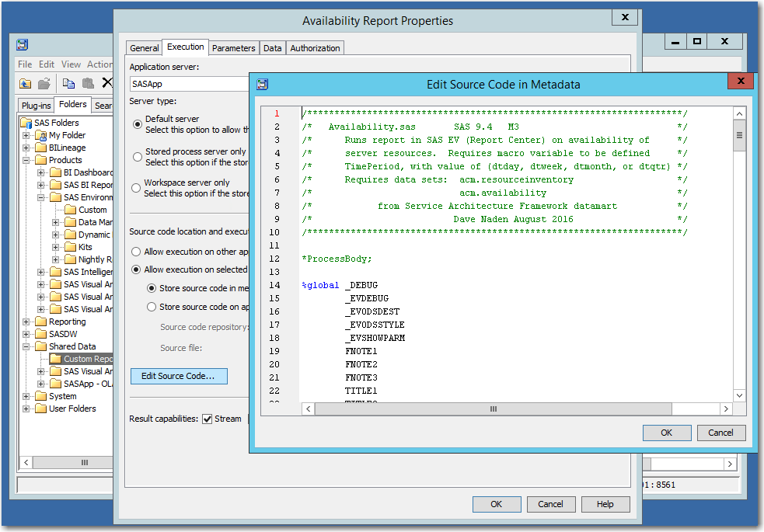Expand the System folder node
The image size is (764, 532).
pos(27,396)
